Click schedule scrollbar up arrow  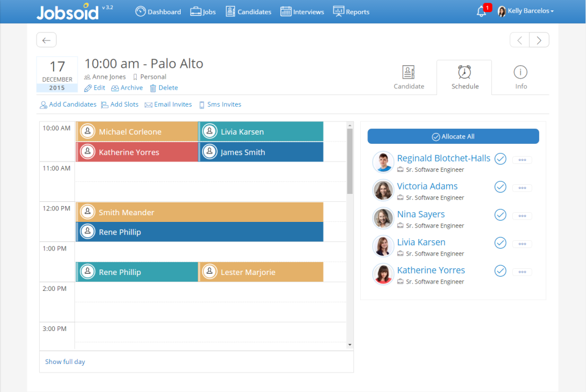coord(350,125)
